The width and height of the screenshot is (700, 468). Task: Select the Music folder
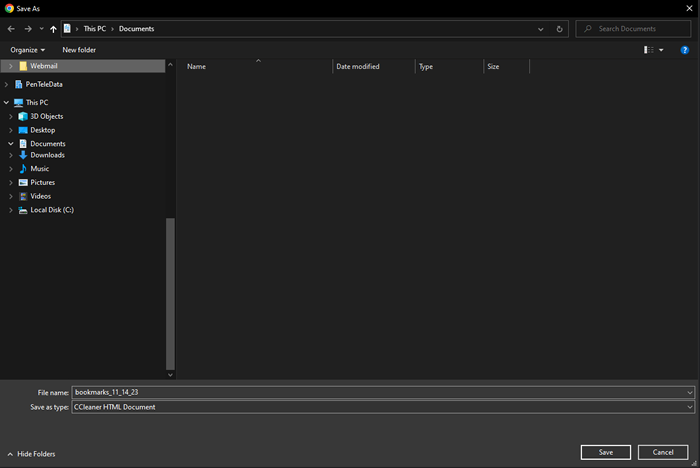coord(39,168)
